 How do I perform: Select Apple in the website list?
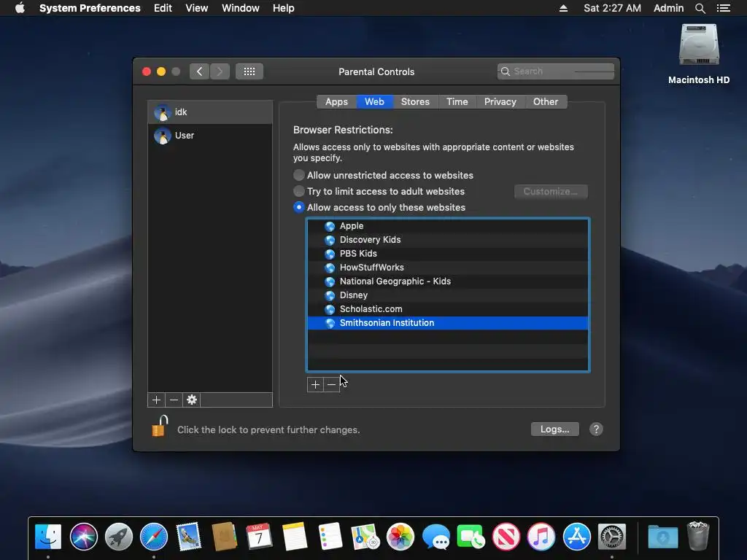click(448, 226)
